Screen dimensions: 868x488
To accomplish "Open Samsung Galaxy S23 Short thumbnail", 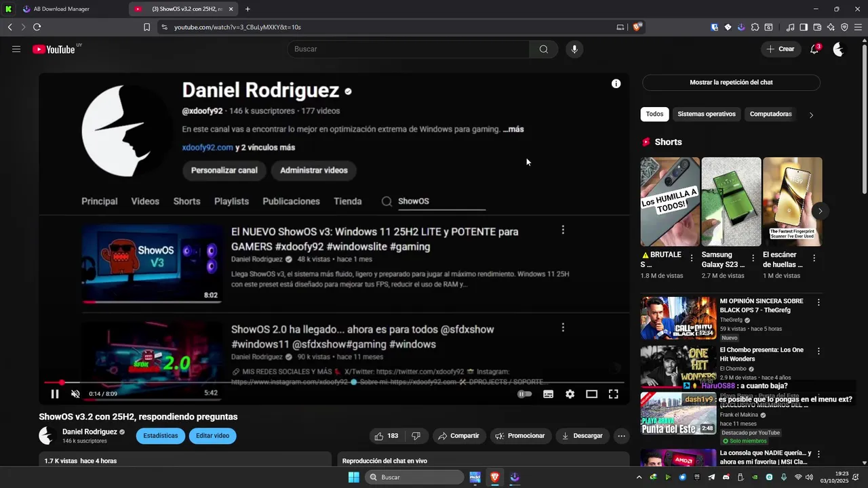I will [731, 201].
